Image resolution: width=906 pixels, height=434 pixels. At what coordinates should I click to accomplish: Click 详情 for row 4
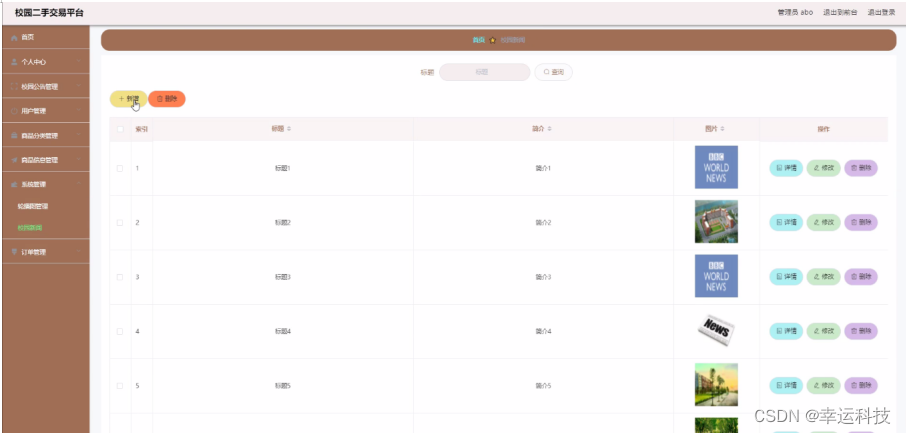(786, 331)
